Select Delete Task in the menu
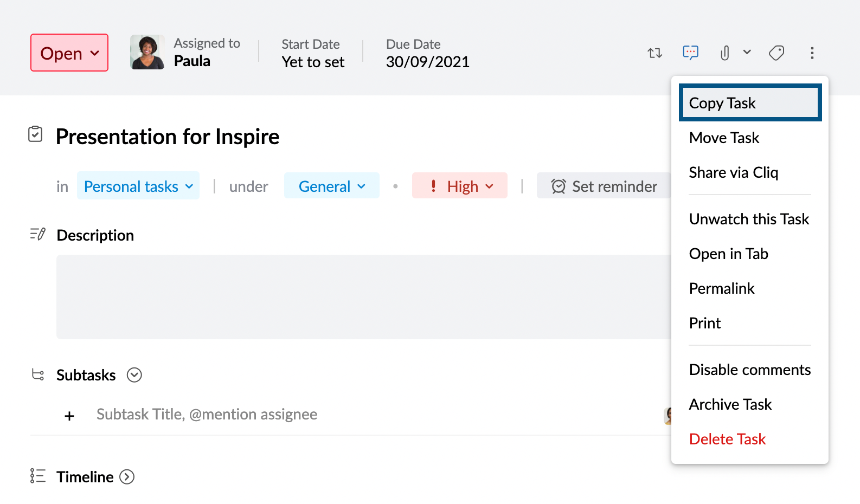 click(x=727, y=439)
